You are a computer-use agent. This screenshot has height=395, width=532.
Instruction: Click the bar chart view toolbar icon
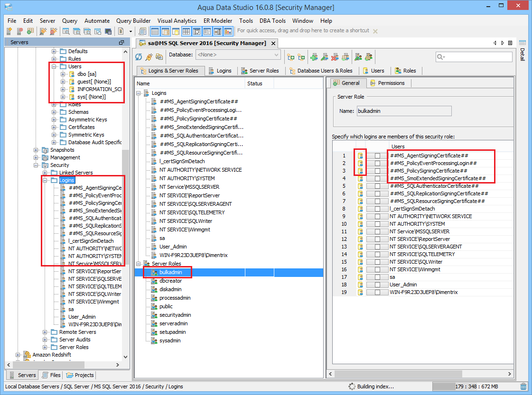tap(228, 31)
